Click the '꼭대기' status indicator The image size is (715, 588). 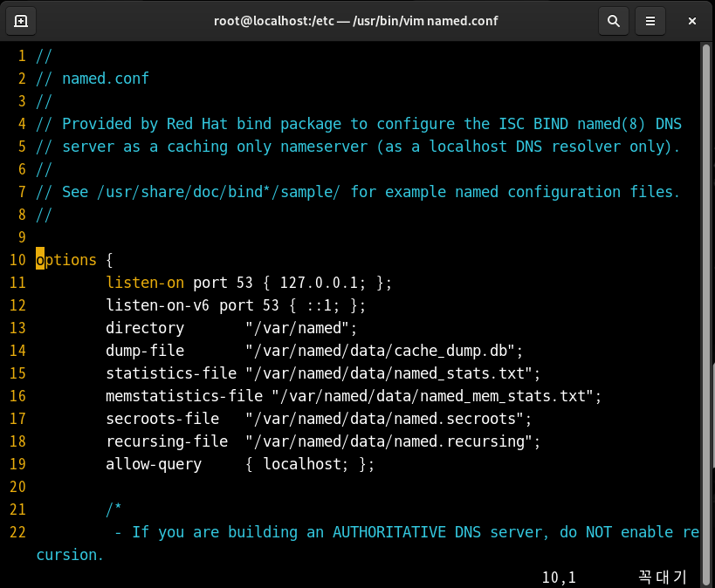[662, 577]
